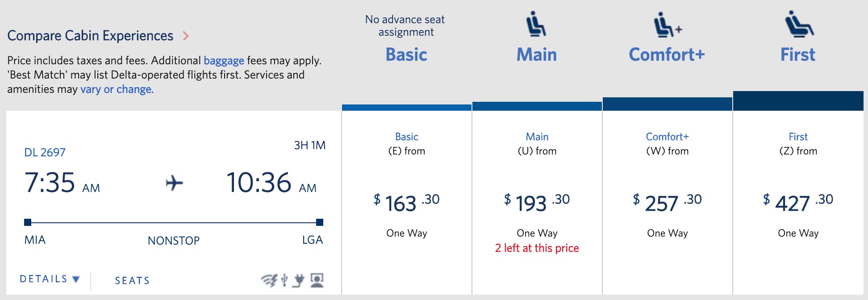This screenshot has width=868, height=300.
Task: Click the Basic cabin column header
Action: click(x=406, y=54)
